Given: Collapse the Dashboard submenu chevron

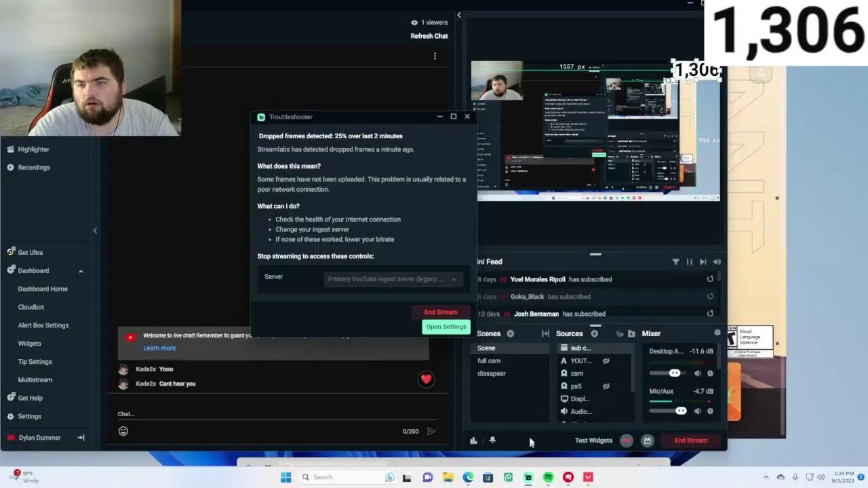Looking at the screenshot, I should [x=81, y=271].
